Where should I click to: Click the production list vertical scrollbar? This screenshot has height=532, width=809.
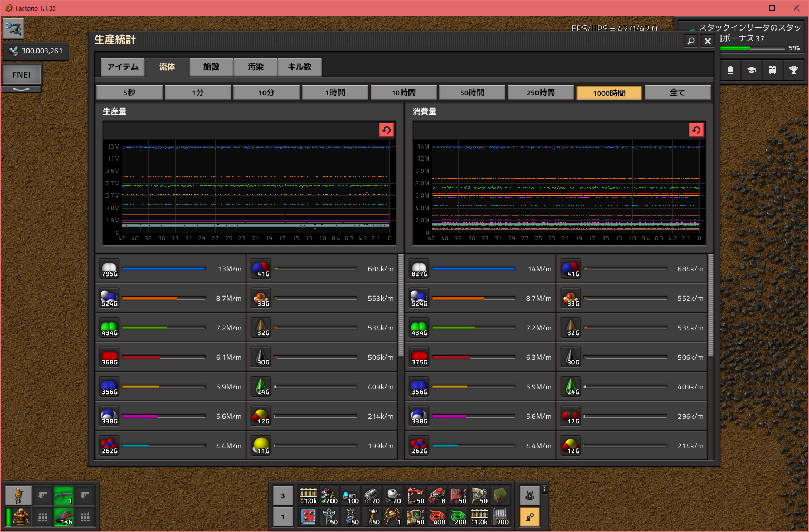tap(401, 305)
